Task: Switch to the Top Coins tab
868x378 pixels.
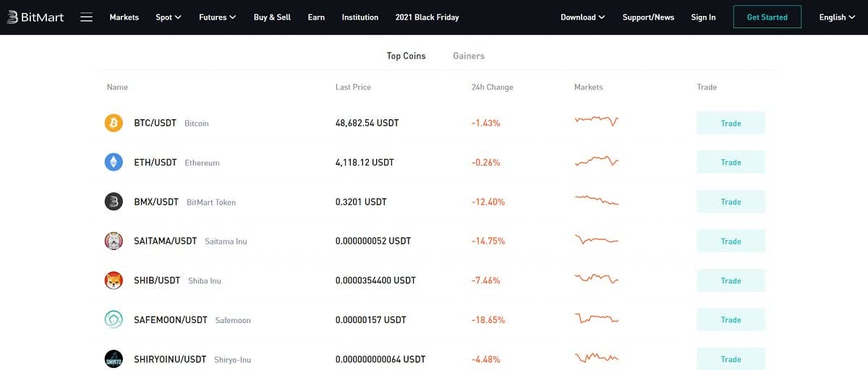Action: (x=407, y=56)
